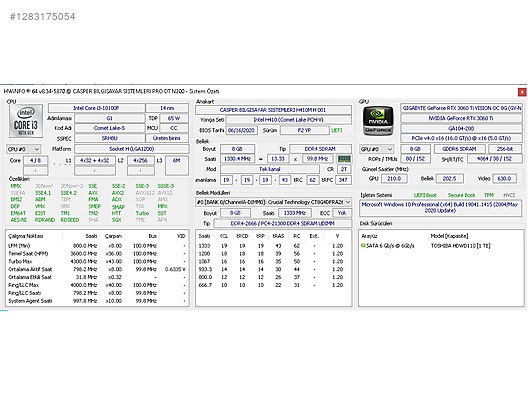Click the AES-NI feature label

click(x=19, y=220)
